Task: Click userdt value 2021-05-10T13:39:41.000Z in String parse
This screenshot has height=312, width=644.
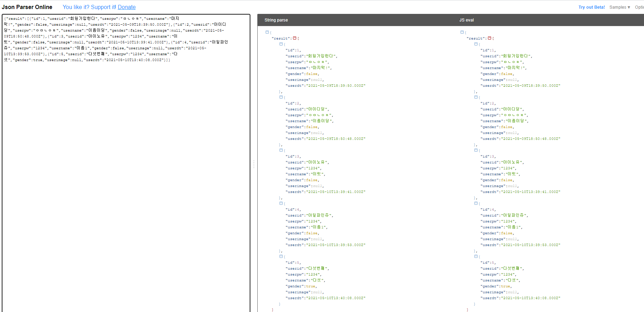Action: pos(336,192)
